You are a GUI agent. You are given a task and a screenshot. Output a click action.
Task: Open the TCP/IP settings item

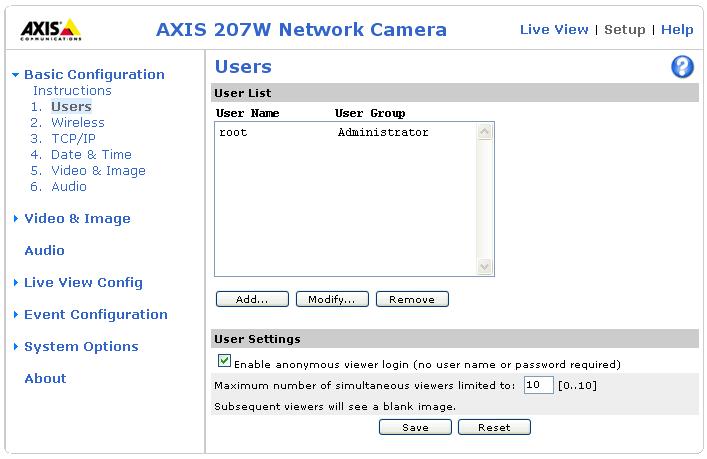click(x=73, y=139)
